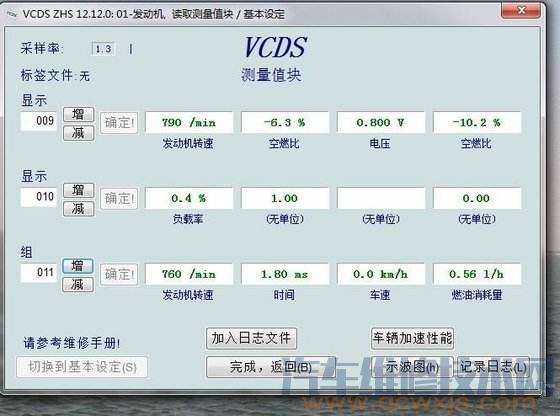Click the 减 button for group 010
The width and height of the screenshot is (560, 416).
coord(79,209)
